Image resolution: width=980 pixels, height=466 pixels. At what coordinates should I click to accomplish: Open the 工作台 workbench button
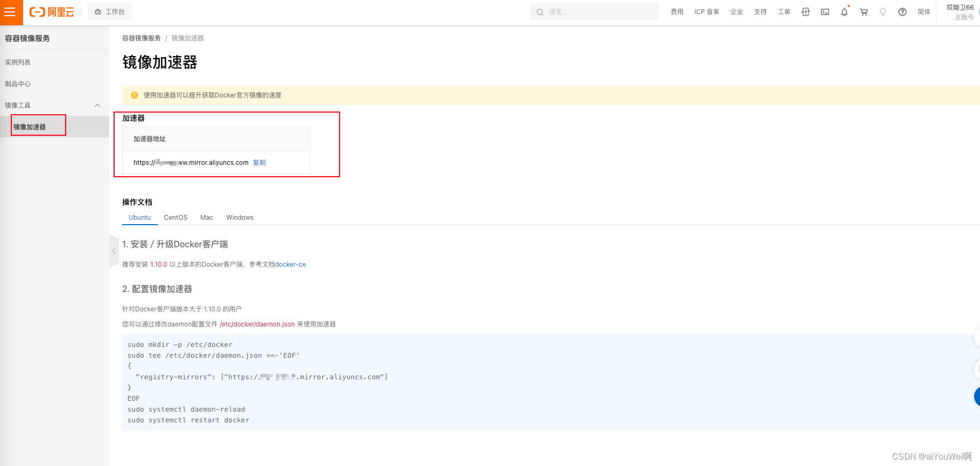(x=109, y=12)
